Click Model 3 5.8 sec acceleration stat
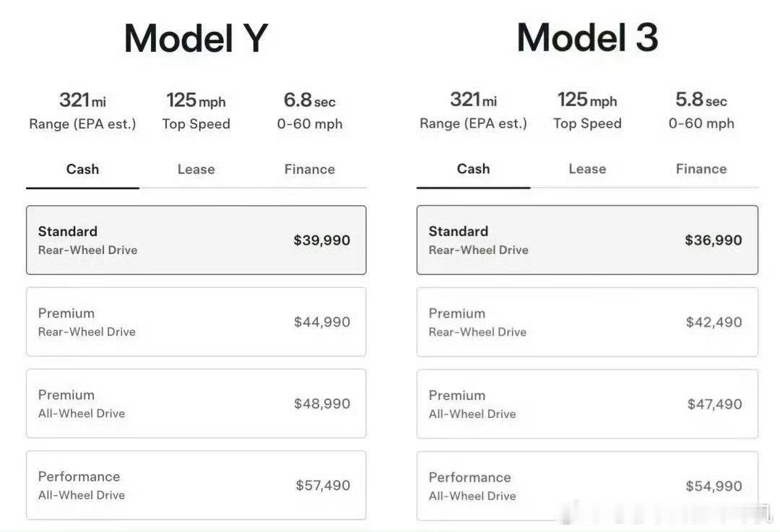The width and height of the screenshot is (780, 532). pos(701,110)
